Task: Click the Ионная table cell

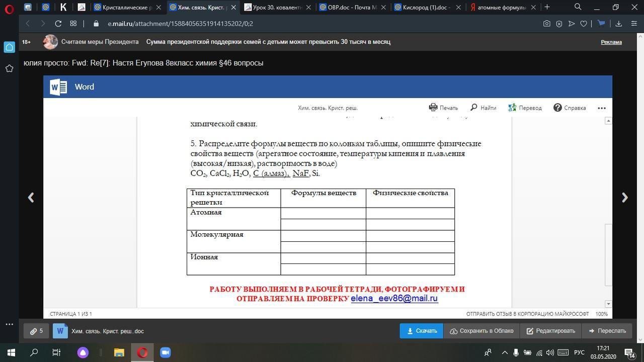Action: point(233,263)
